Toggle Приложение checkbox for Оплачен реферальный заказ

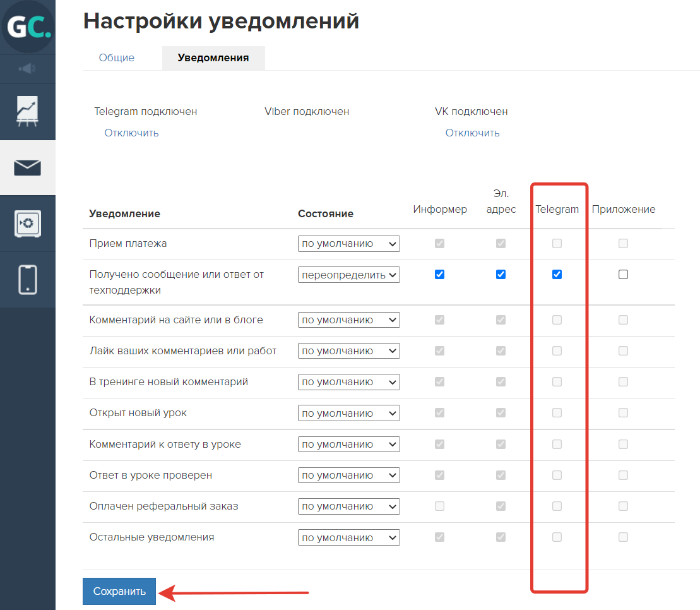pyautogui.click(x=623, y=506)
